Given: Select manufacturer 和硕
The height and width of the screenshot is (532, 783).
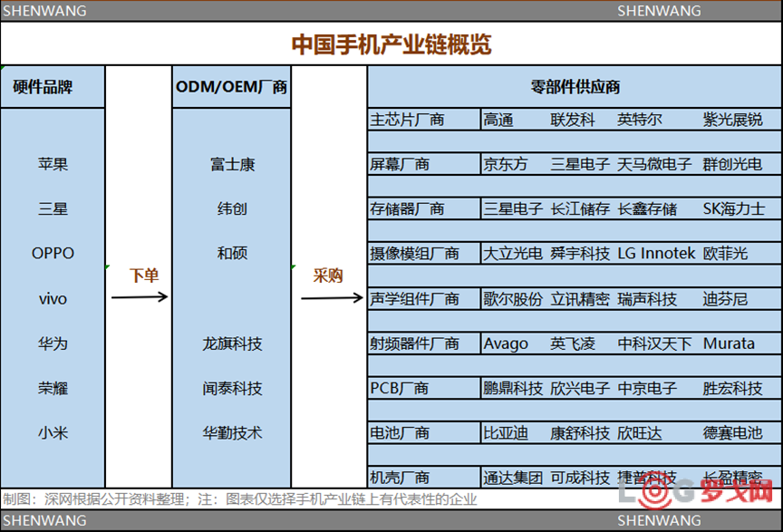Looking at the screenshot, I should 232,253.
